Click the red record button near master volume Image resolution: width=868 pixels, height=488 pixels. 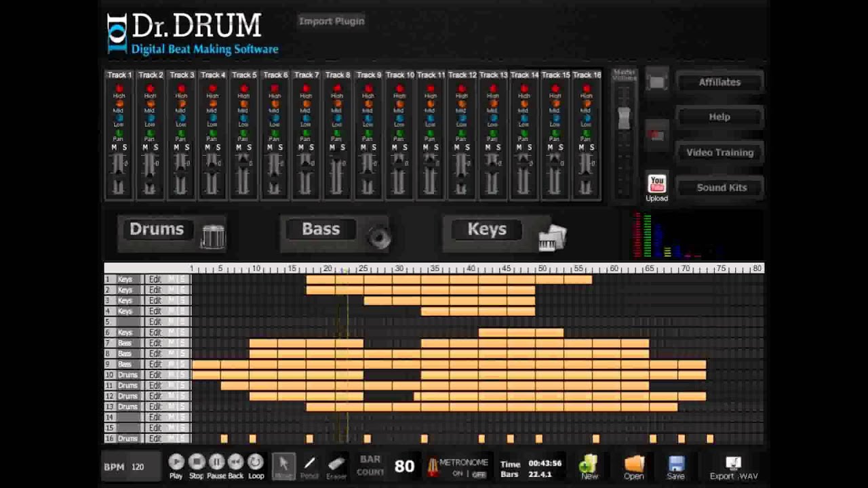(656, 135)
